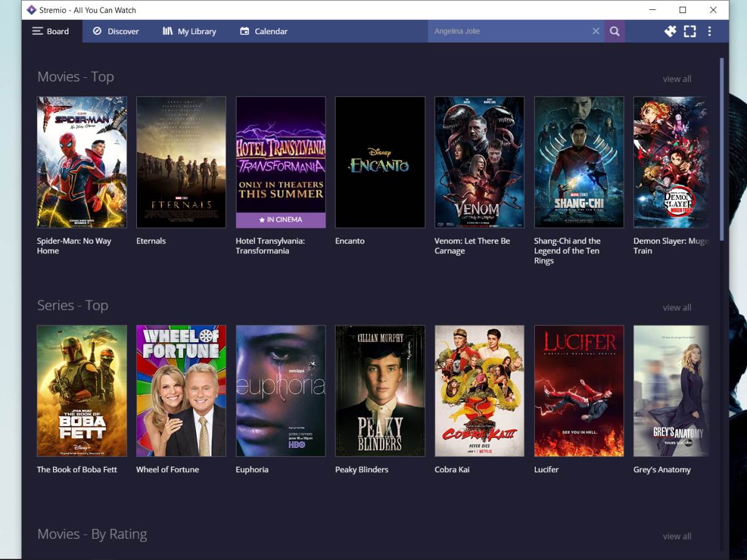The image size is (747, 560).
Task: Click view all for Series - Top
Action: point(677,307)
